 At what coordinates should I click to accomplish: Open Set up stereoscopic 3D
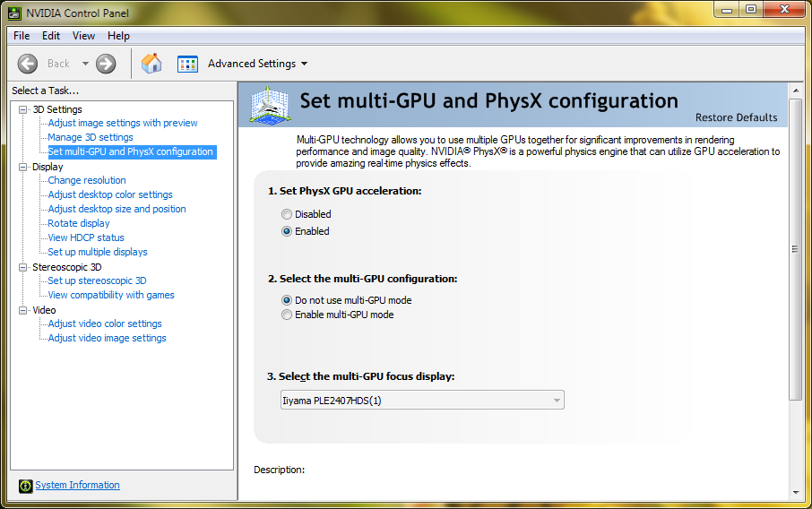[98, 280]
